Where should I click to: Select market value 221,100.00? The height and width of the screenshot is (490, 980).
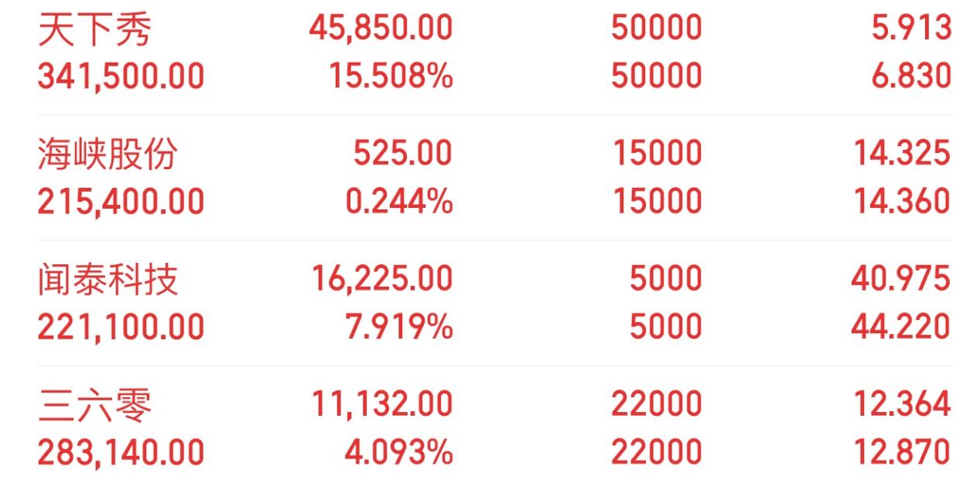(121, 327)
